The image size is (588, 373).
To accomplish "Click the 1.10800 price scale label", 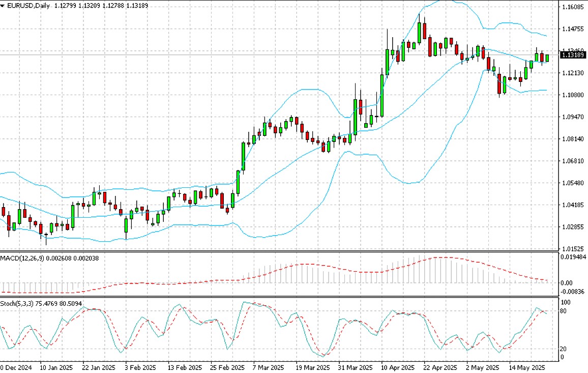I will (573, 95).
